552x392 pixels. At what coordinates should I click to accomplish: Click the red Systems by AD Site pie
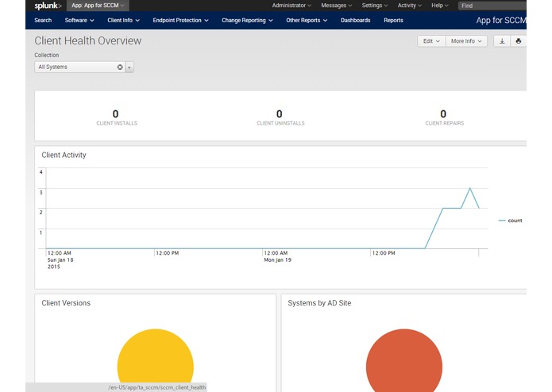click(x=404, y=360)
